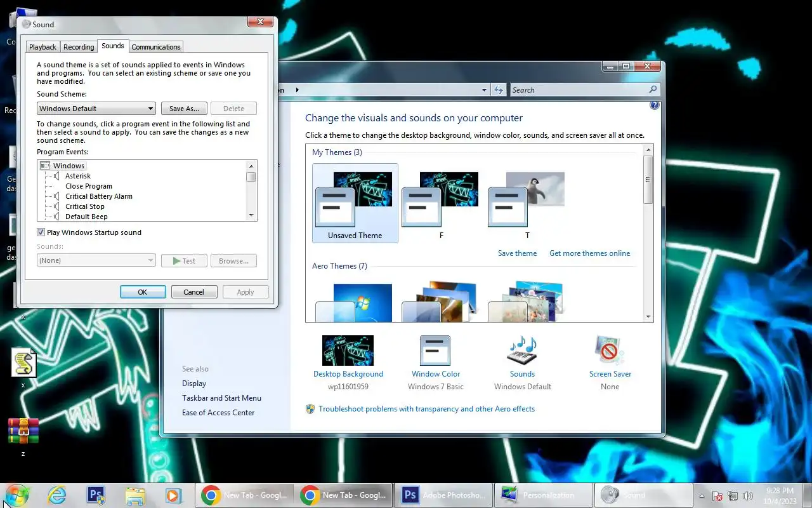Select the Unsaved Theme thumbnail

tap(355, 203)
